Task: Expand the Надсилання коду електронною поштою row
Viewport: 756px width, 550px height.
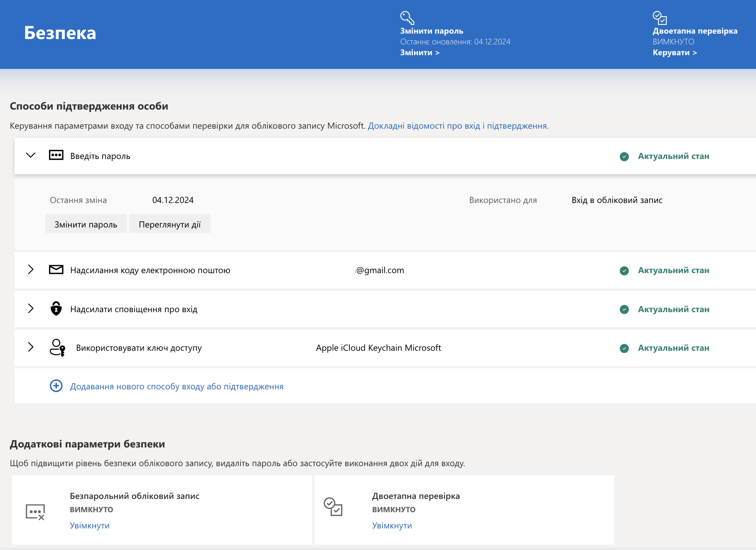Action: point(31,269)
